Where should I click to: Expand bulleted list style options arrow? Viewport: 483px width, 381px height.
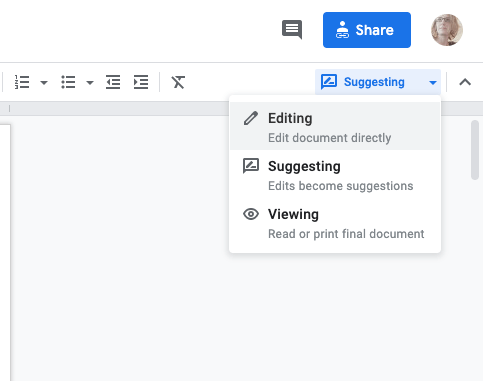(x=90, y=82)
